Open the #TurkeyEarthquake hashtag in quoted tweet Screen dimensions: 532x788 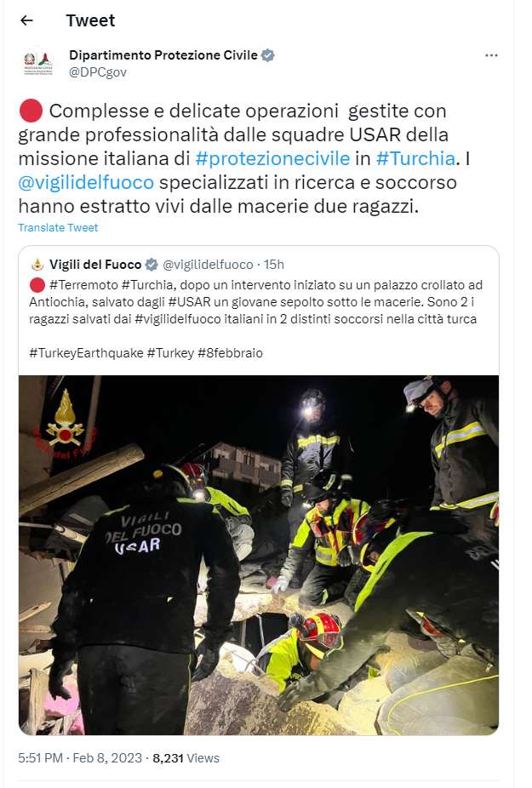click(x=87, y=353)
